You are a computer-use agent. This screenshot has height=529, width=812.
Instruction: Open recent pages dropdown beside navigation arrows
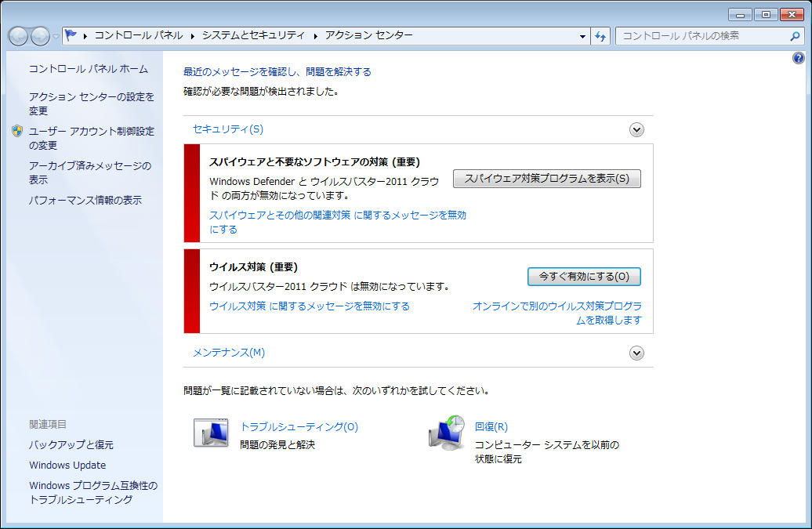[56, 36]
